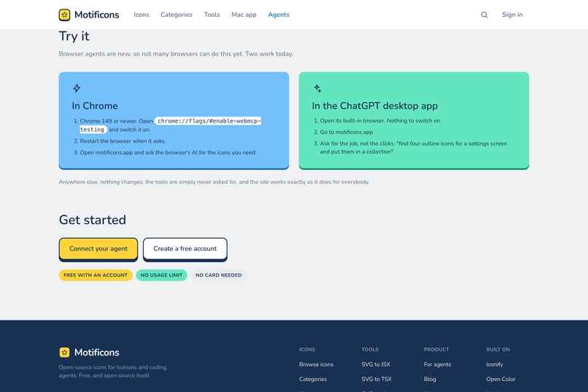The image size is (588, 392).
Task: Open footer For agents link
Action: point(437,364)
